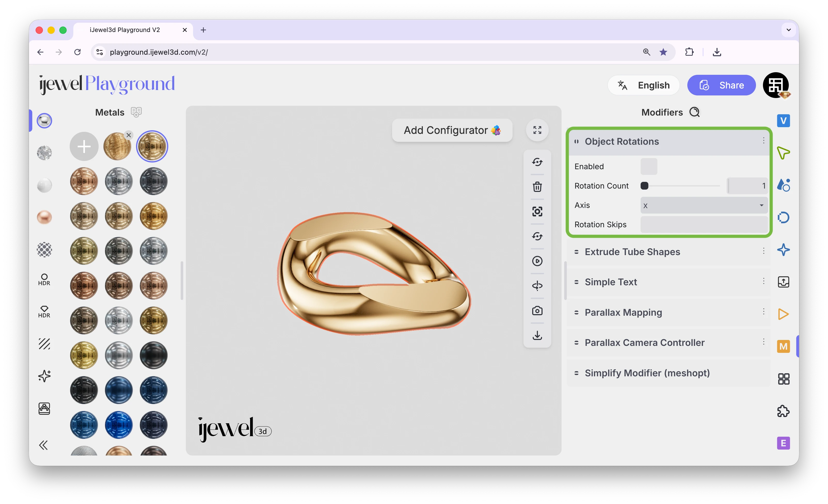Open the blue four-point sparkle tab
This screenshot has height=504, width=828.
tap(783, 249)
